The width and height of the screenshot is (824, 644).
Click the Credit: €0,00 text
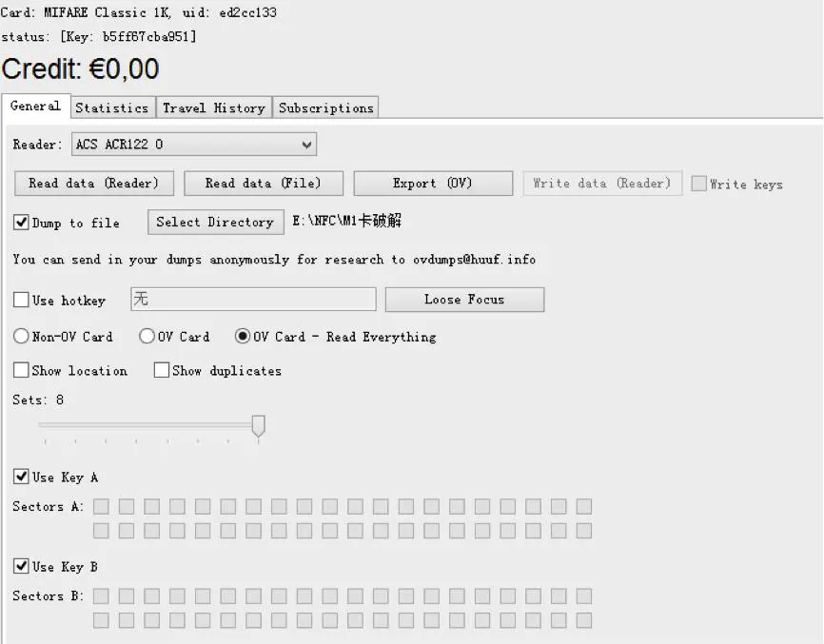point(81,68)
